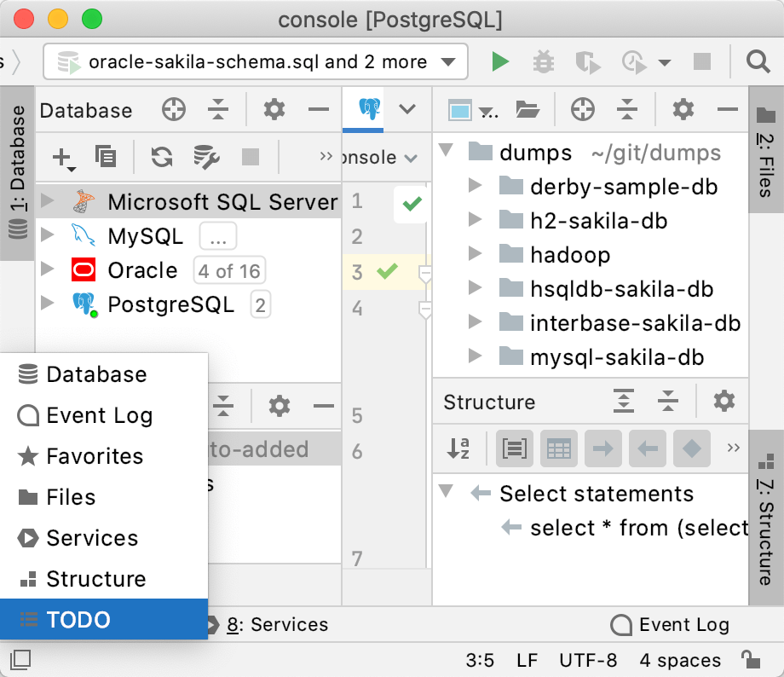
Task: Add new data source with plus icon
Action: click(x=64, y=158)
